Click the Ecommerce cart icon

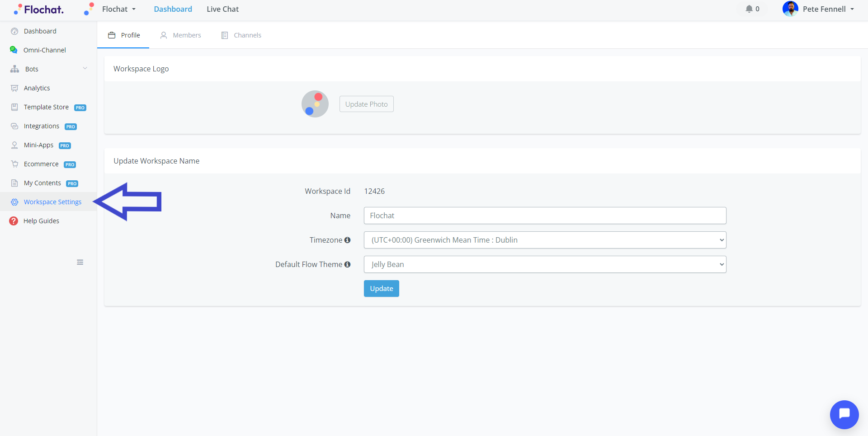click(14, 164)
